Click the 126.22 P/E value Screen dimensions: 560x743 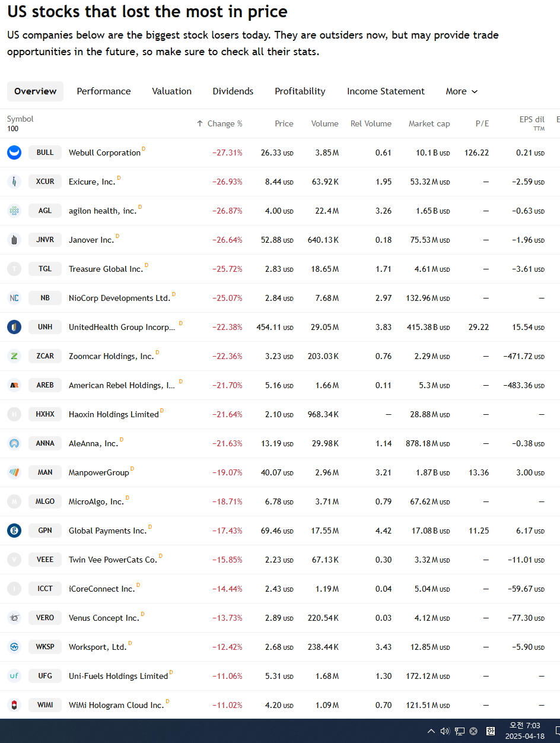tap(476, 153)
